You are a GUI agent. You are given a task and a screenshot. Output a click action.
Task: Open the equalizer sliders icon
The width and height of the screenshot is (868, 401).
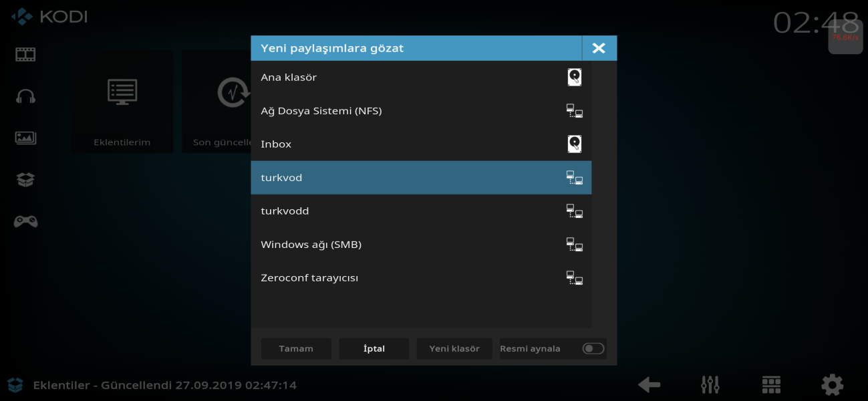[x=710, y=384]
